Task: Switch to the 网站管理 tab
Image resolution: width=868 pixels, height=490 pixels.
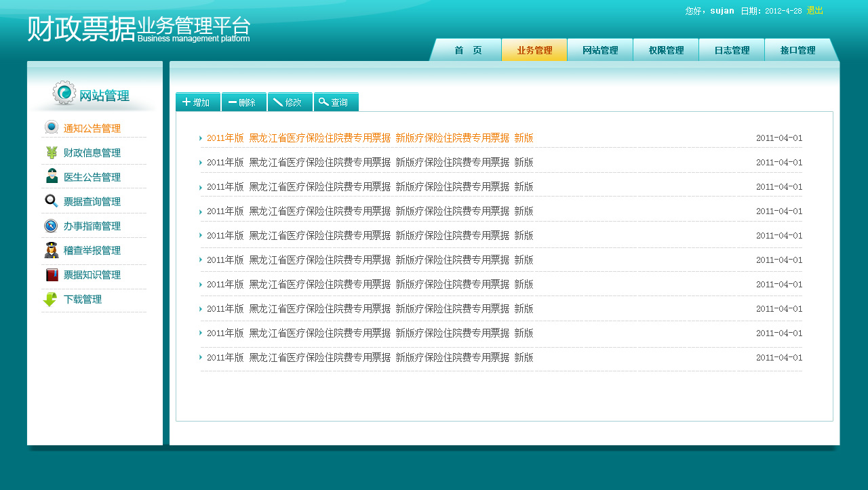Action: pos(600,50)
